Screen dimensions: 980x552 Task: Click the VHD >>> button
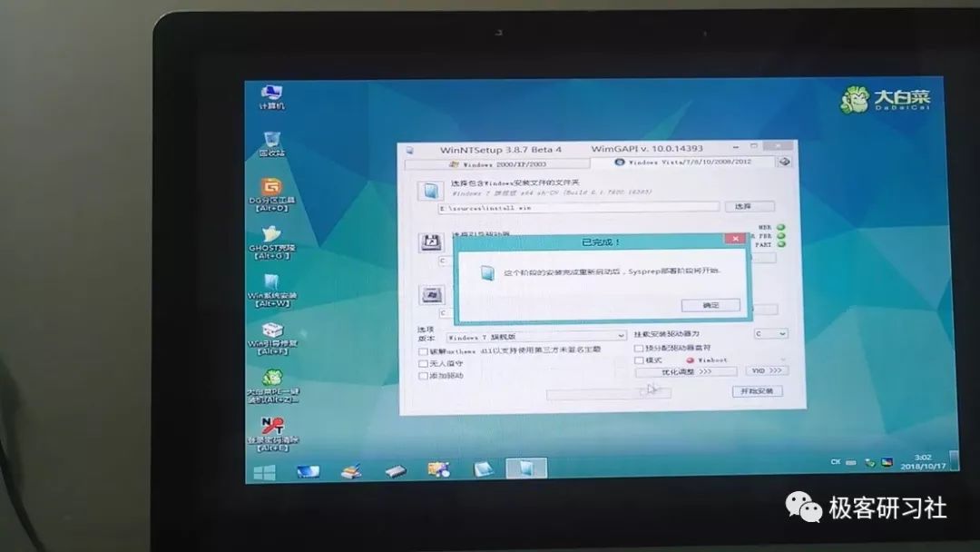coord(767,370)
